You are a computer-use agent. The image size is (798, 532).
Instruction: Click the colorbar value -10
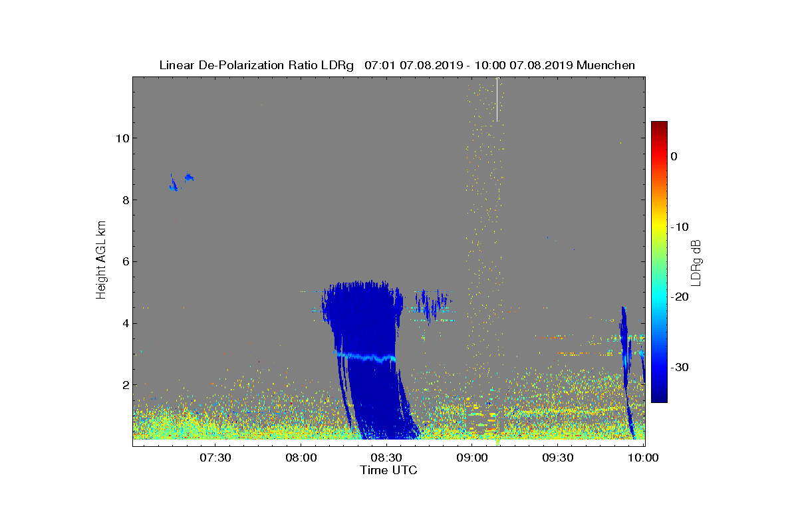(x=680, y=227)
